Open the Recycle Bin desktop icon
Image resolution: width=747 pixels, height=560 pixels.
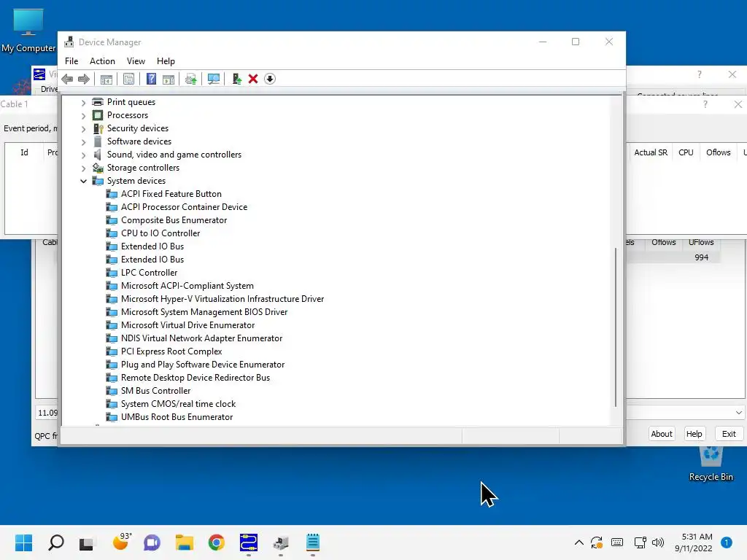coord(711,463)
